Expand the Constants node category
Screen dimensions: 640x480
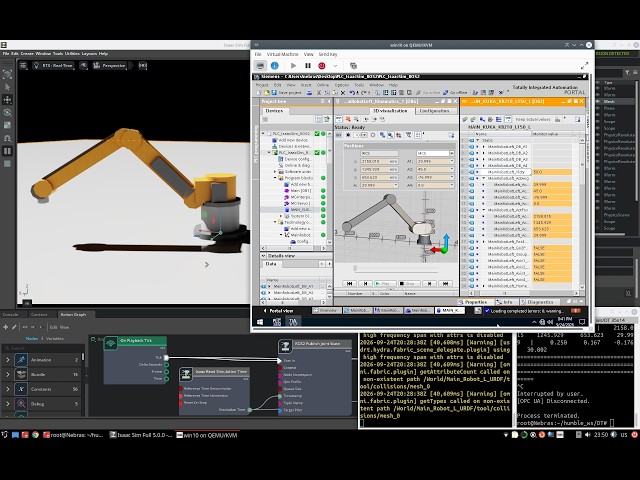tap(7, 389)
